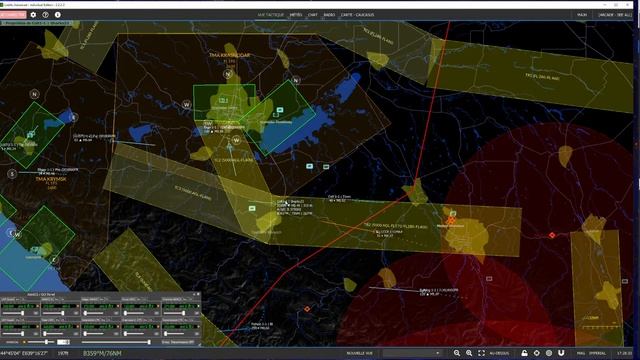Click the red connection button at the top left
The width and height of the screenshot is (640, 360).
(13, 15)
